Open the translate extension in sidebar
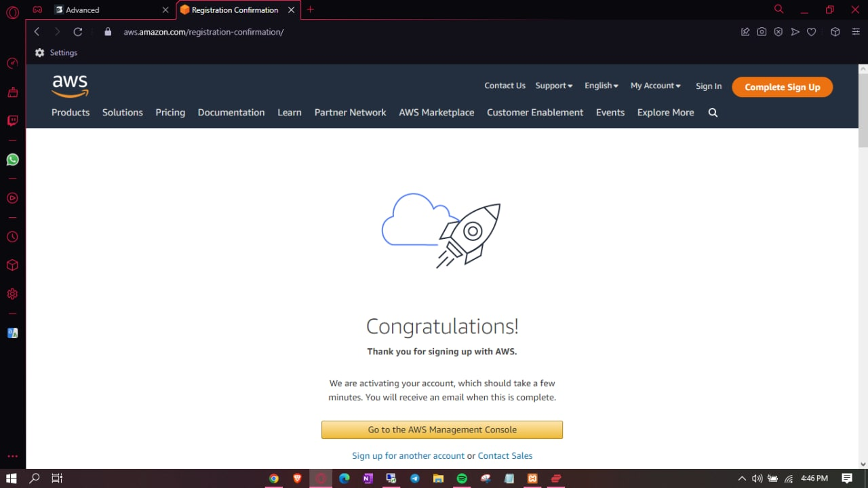The height and width of the screenshot is (488, 868). 12,333
